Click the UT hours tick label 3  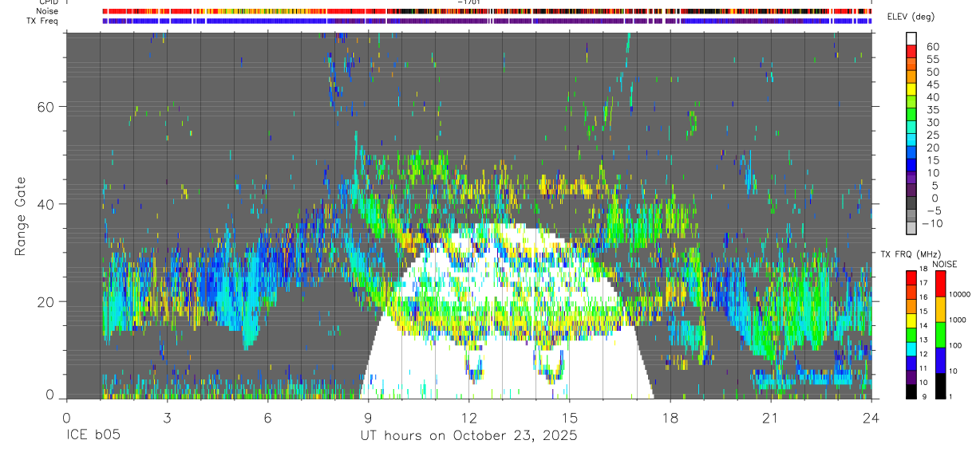167,418
